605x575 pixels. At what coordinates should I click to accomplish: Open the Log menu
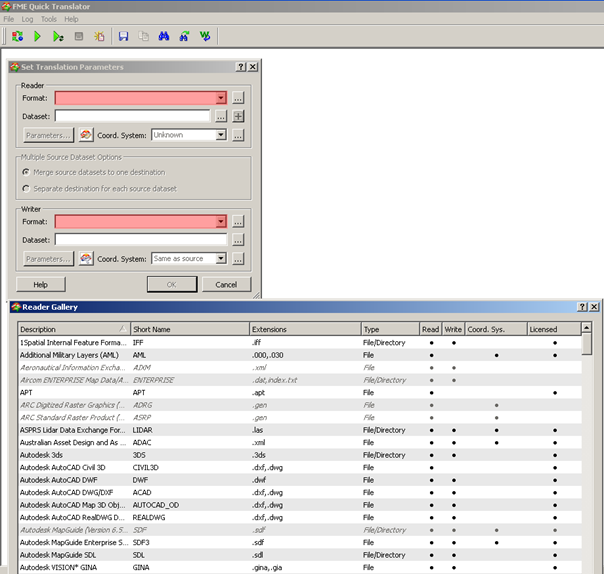pos(27,19)
